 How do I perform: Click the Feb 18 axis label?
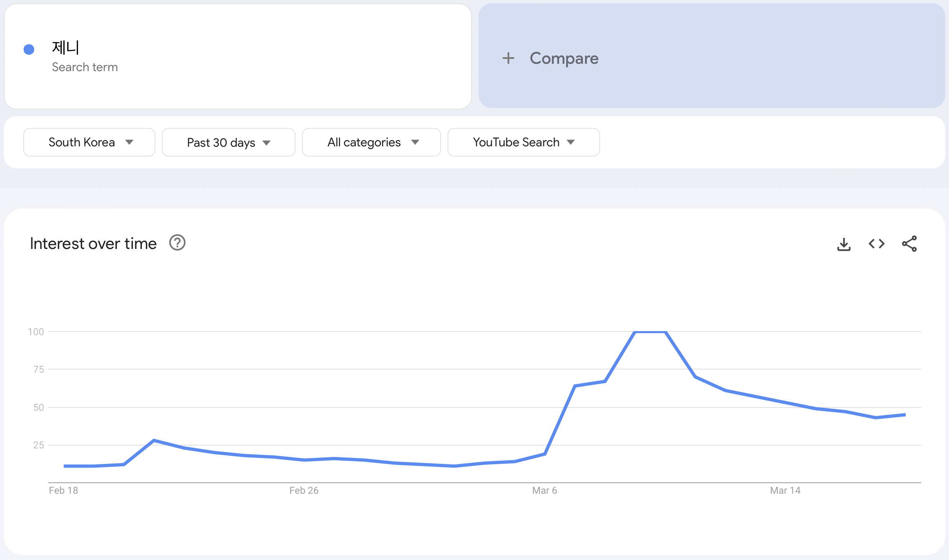click(63, 491)
